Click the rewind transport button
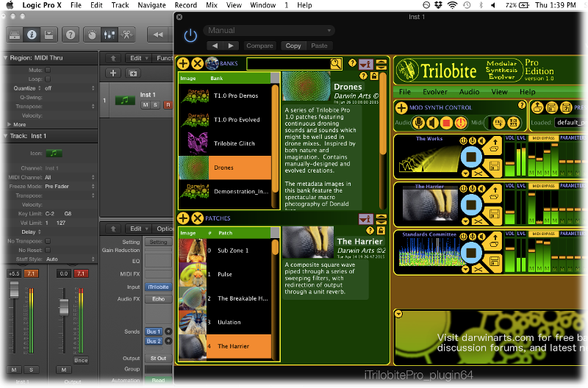The width and height of the screenshot is (588, 388). coord(158,35)
